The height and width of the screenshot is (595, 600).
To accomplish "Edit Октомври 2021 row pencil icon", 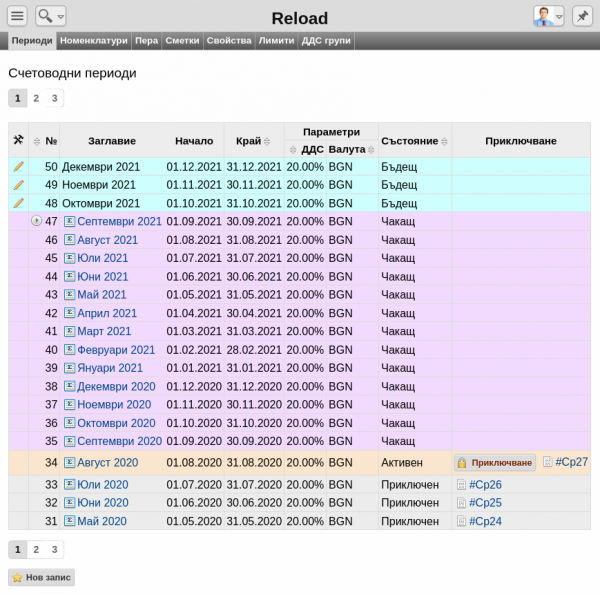I will pyautogui.click(x=19, y=203).
